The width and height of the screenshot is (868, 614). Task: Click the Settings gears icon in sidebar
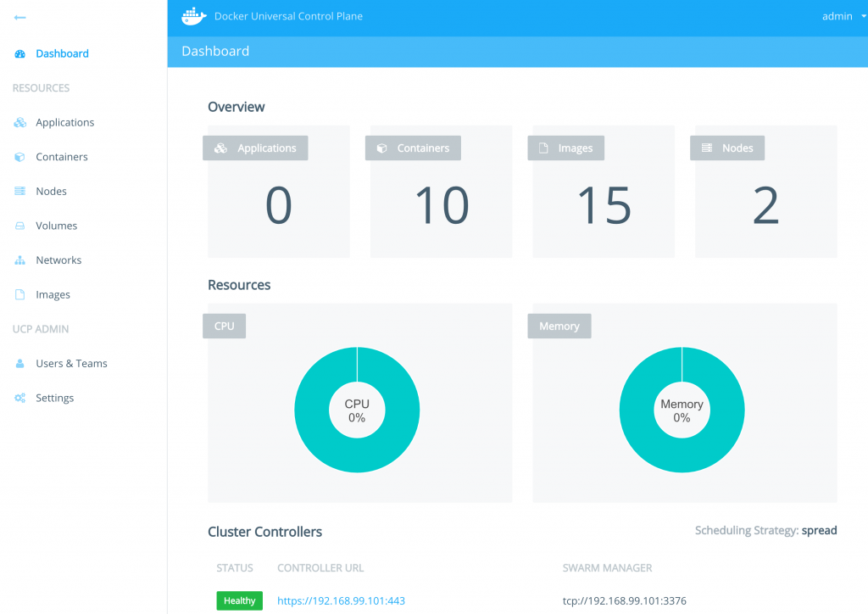(x=20, y=399)
